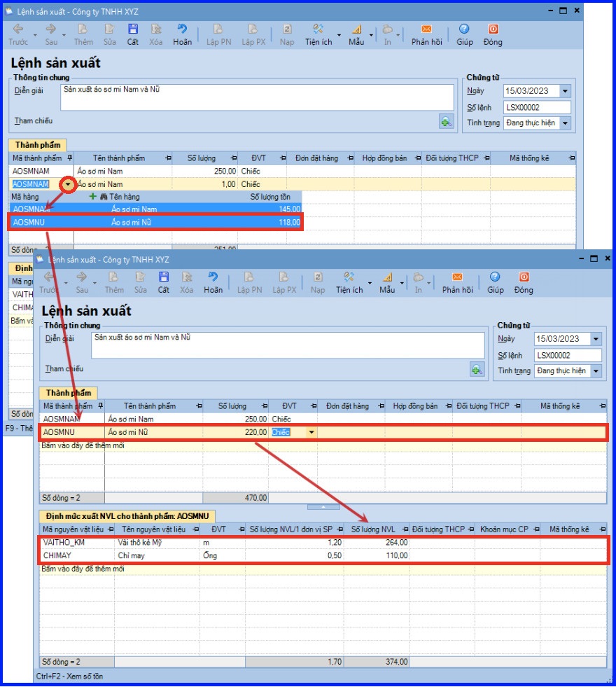Click Tham chiếu add-reference icon in back window
This screenshot has width=616, height=687.
[x=446, y=121]
